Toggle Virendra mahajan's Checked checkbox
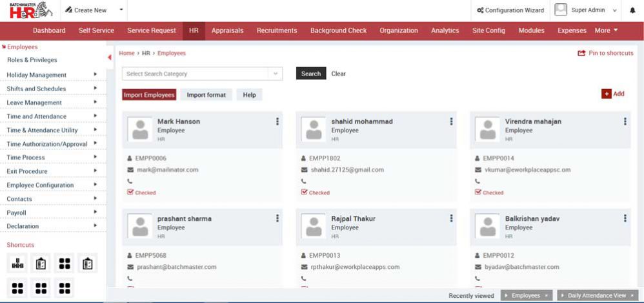Viewport: 644px width, 303px height. tap(478, 192)
